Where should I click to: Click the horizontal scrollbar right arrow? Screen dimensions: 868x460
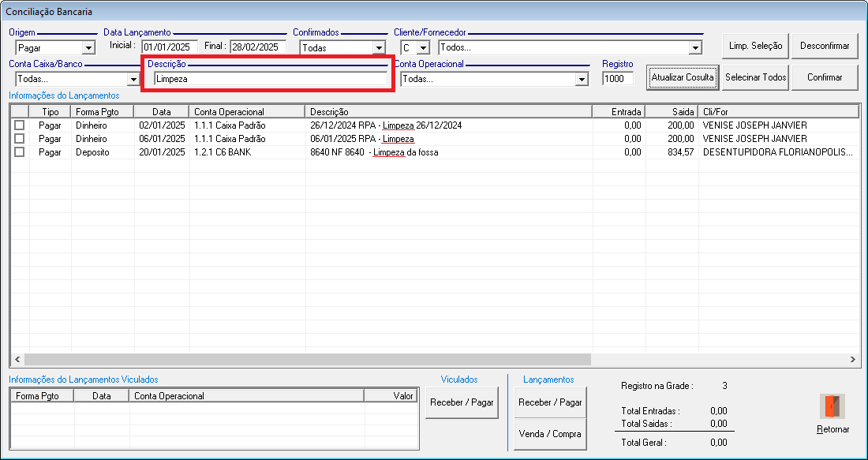852,360
